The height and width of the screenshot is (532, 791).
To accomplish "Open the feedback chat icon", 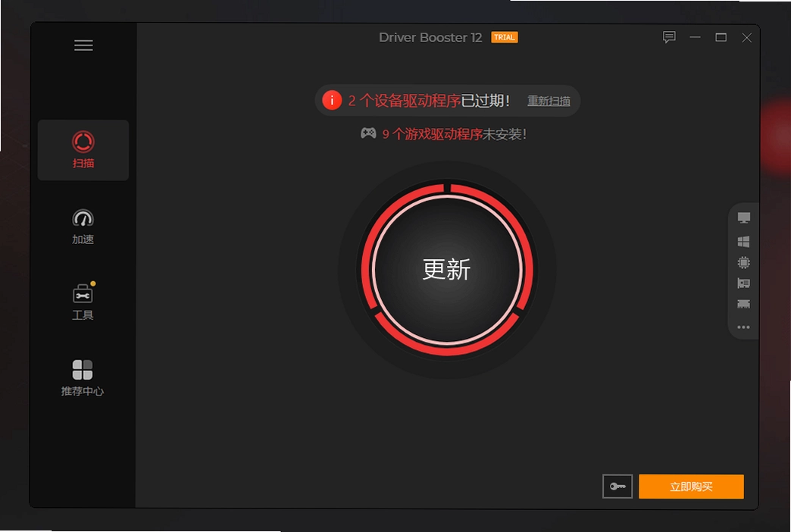I will [669, 37].
